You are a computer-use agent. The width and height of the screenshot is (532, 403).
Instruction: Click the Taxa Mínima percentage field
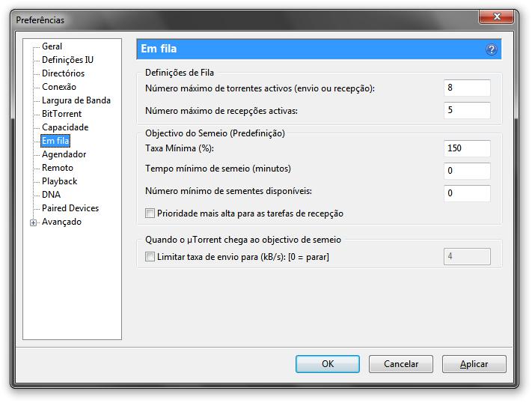(x=467, y=148)
